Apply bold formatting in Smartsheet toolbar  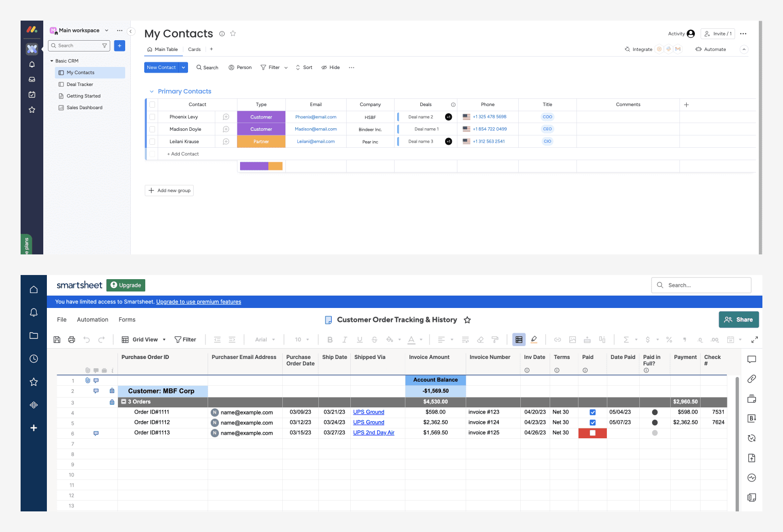click(x=330, y=340)
